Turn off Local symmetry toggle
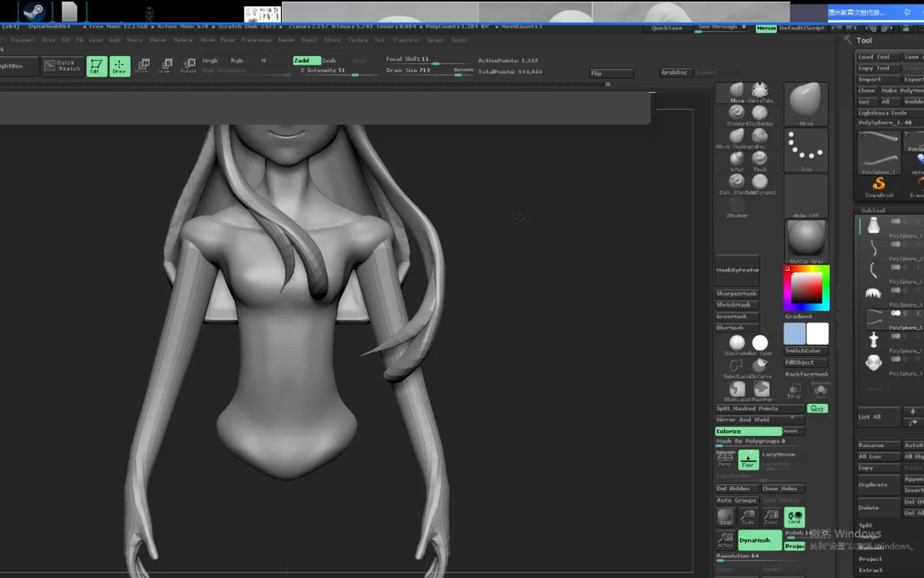The image size is (924, 578). (x=794, y=516)
